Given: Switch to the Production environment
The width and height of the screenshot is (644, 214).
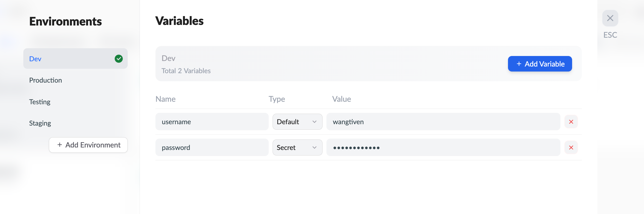Looking at the screenshot, I should (x=46, y=80).
